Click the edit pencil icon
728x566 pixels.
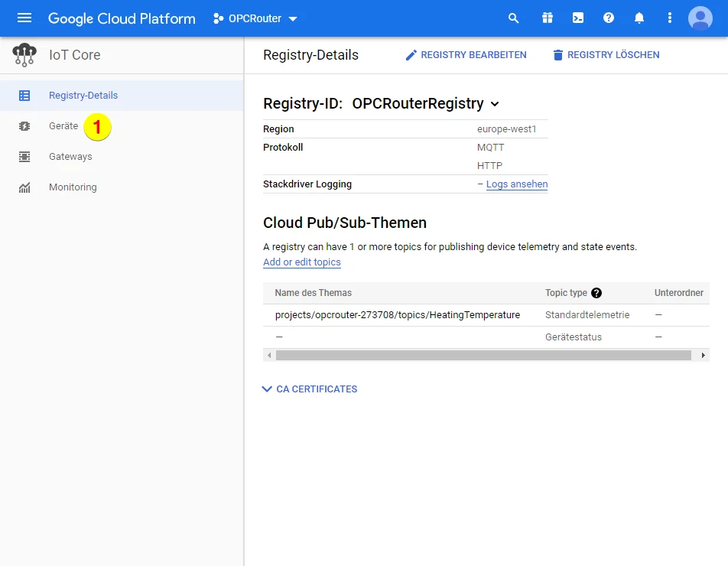411,55
